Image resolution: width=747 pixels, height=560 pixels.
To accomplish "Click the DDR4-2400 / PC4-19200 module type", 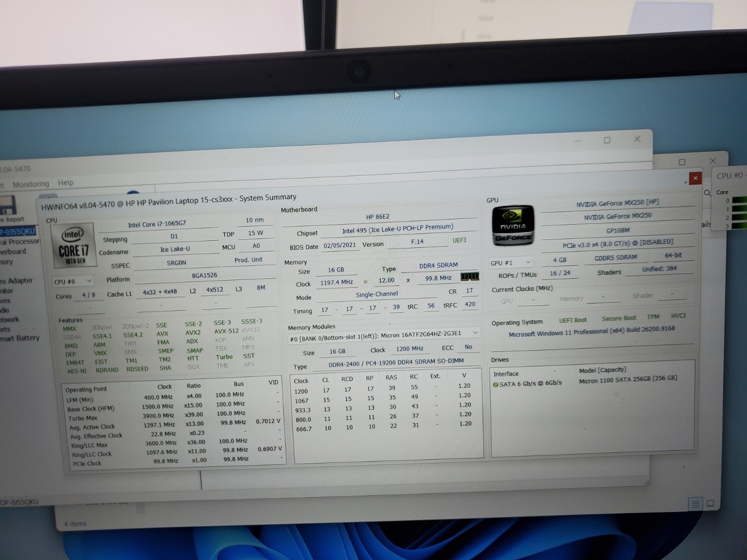I will tap(396, 363).
